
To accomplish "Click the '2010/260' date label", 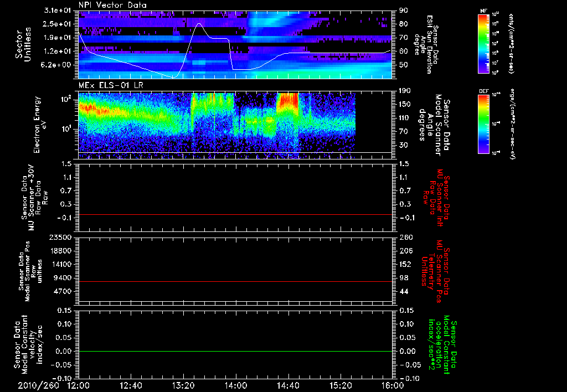I will pos(39,385).
